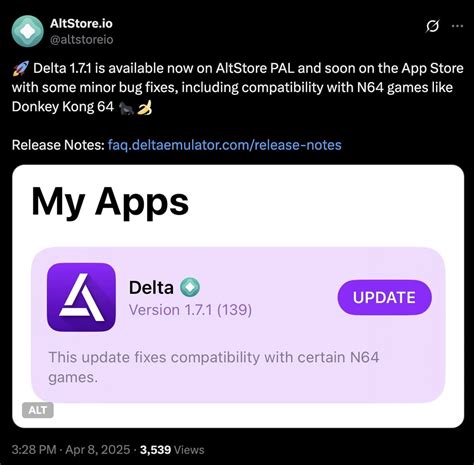Click the Grok slashed-circle icon
The height and width of the screenshot is (465, 474).
click(x=432, y=26)
